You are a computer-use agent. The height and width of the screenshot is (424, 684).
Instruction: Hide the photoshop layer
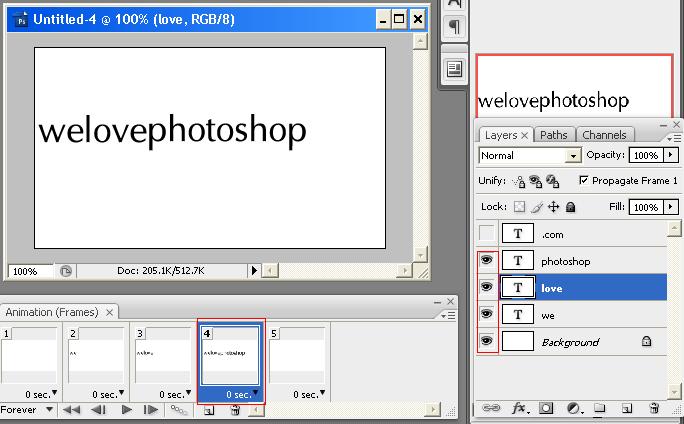486,260
